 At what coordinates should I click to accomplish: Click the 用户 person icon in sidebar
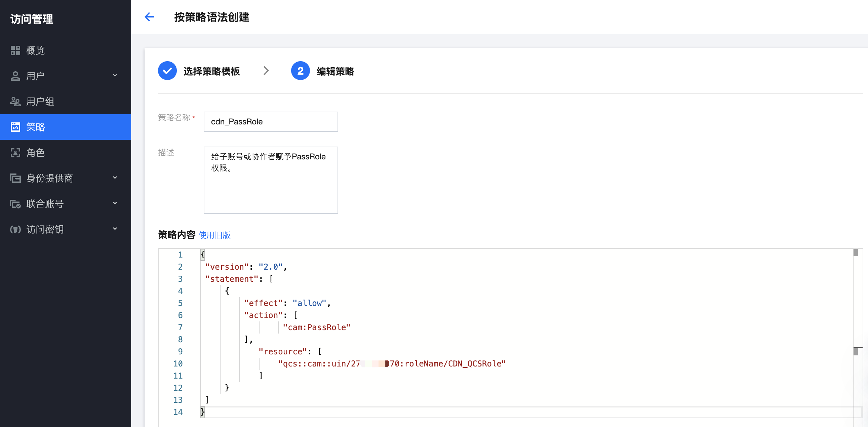click(x=15, y=76)
